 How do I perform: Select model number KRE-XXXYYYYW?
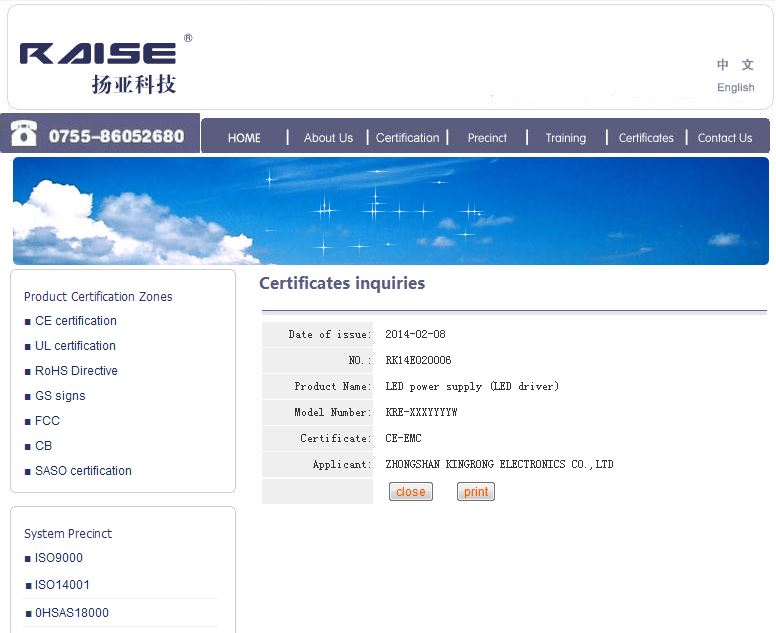421,412
